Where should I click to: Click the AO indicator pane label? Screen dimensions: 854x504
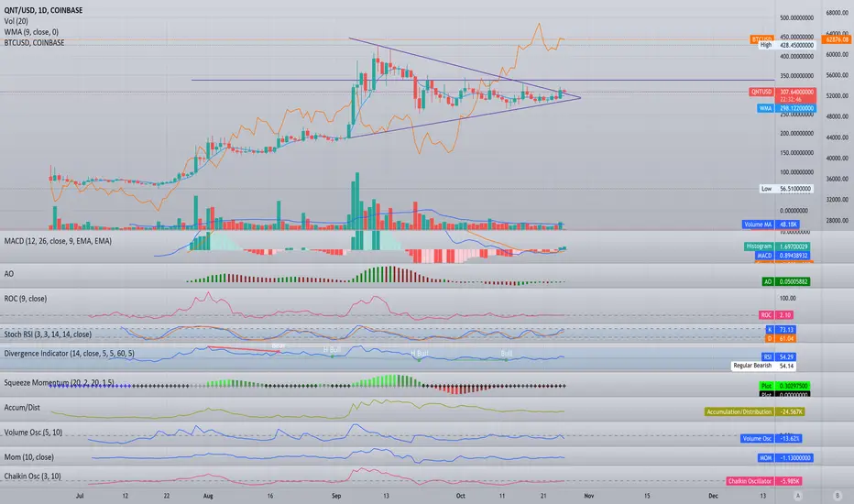point(9,273)
